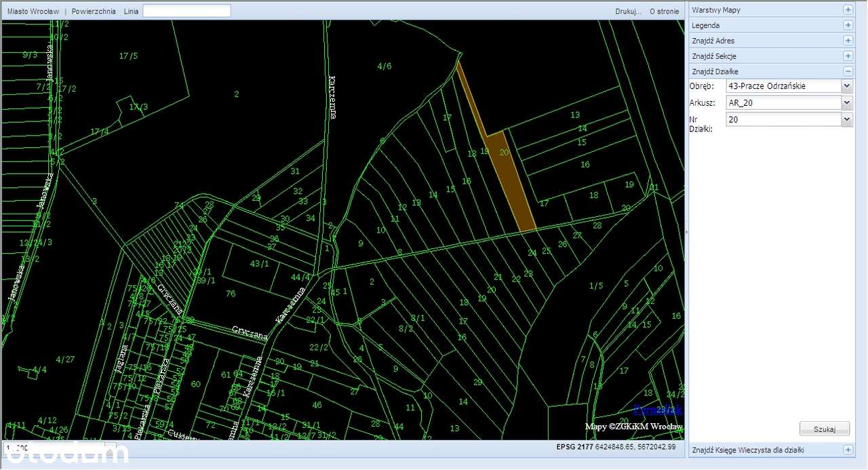This screenshot has width=868, height=470.
Task: Click the Szukaj button
Action: (825, 429)
